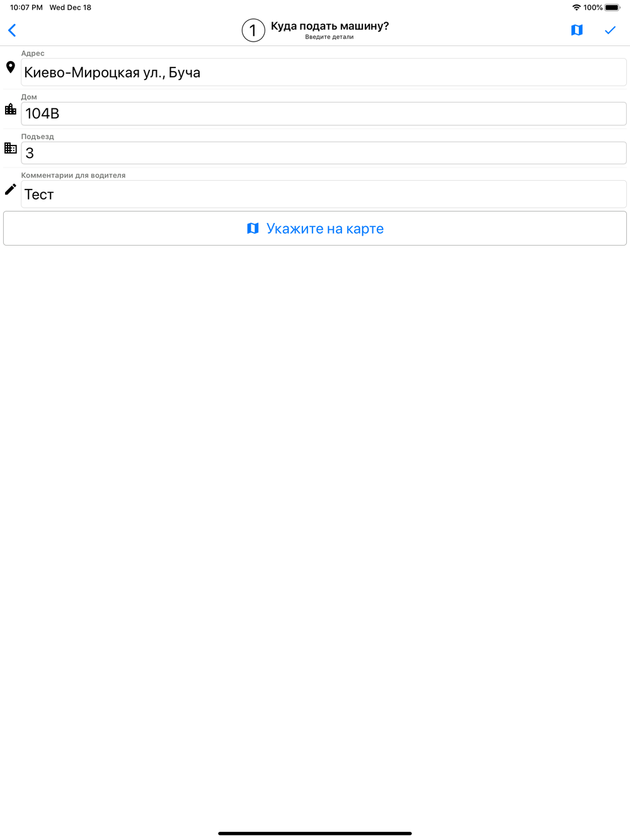The width and height of the screenshot is (630, 840).
Task: Select the circled step number 1
Action: coord(253,30)
